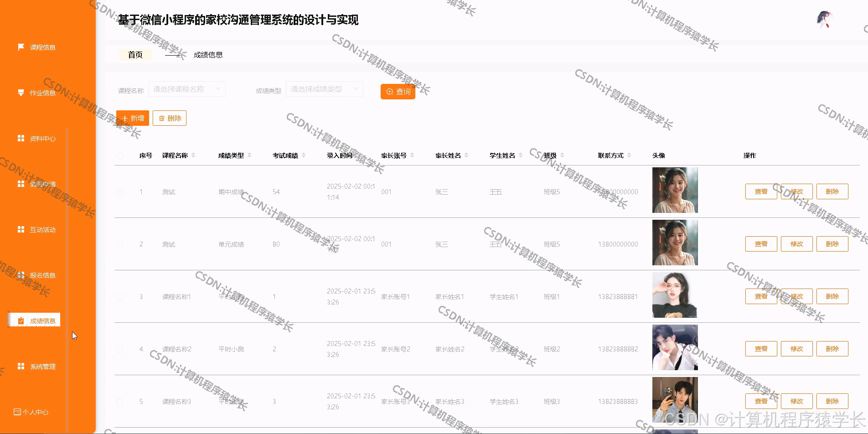Sort table by 班级 column arrows
This screenshot has height=434, width=868.
562,155
